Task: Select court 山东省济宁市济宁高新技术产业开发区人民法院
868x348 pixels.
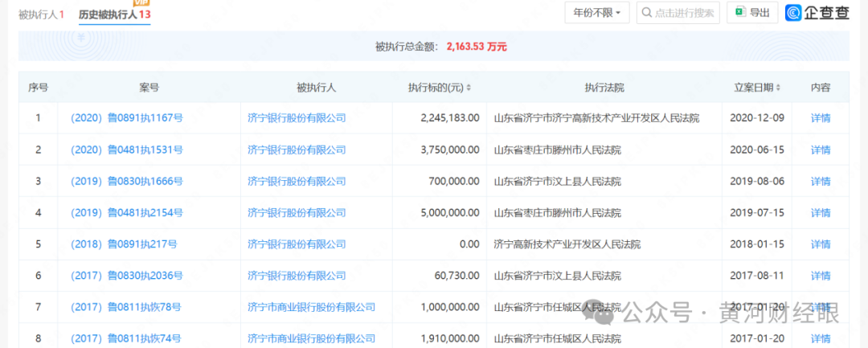Action: coord(596,118)
